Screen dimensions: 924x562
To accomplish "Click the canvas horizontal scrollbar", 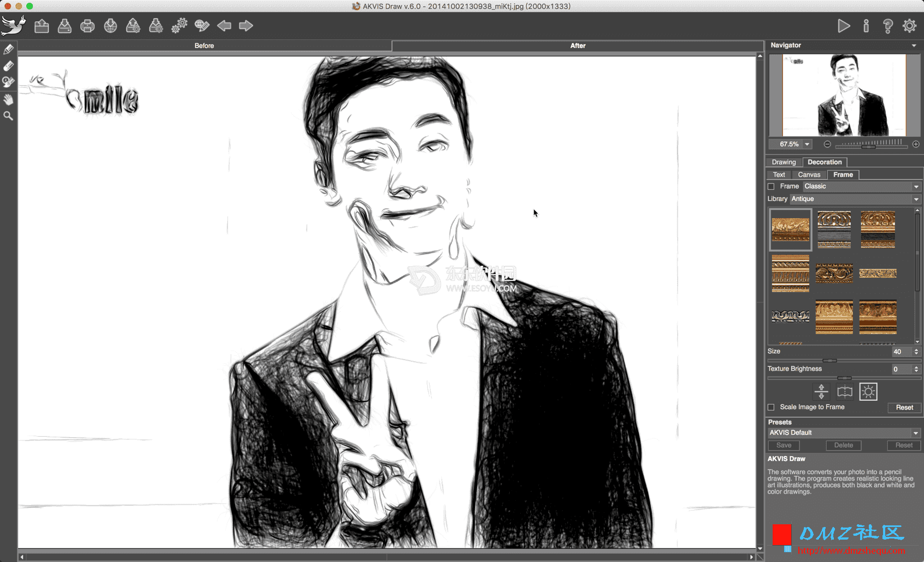I will [x=387, y=557].
